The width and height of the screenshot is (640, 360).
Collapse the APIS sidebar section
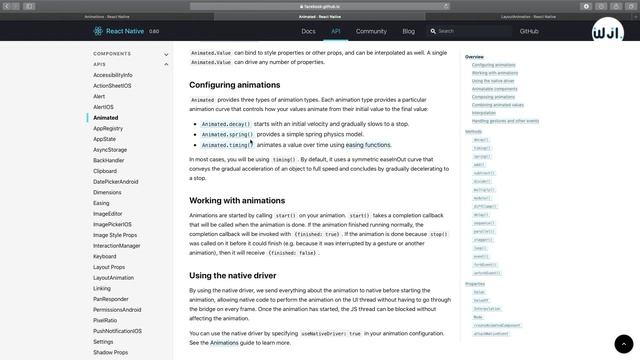131,64
